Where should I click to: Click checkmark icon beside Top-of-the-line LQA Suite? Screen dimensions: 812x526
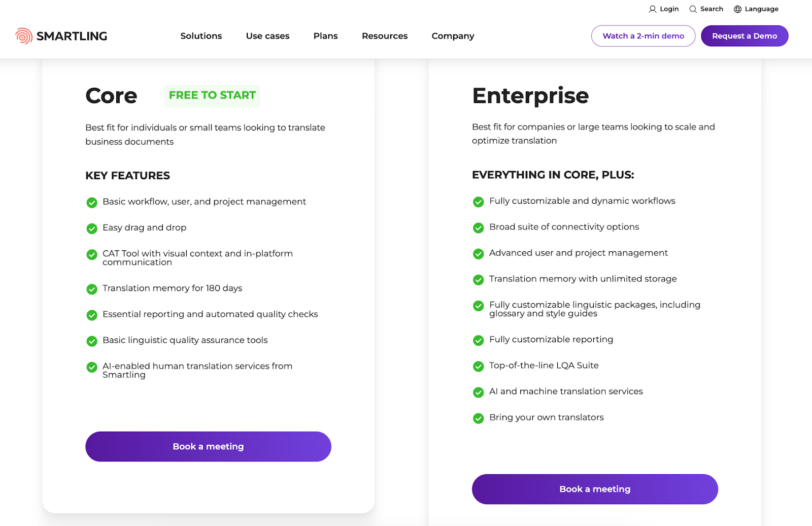point(478,366)
